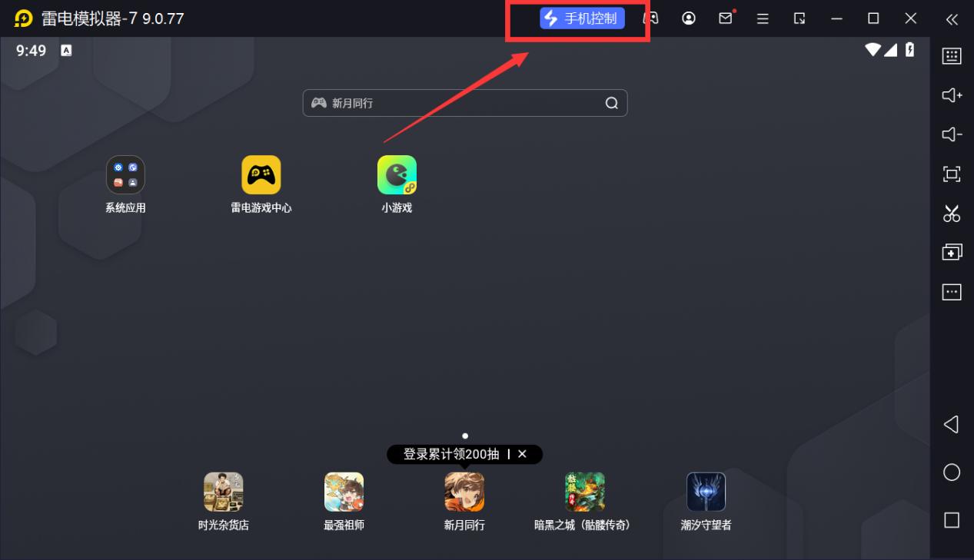Click the scissors screenshot icon

click(x=952, y=214)
